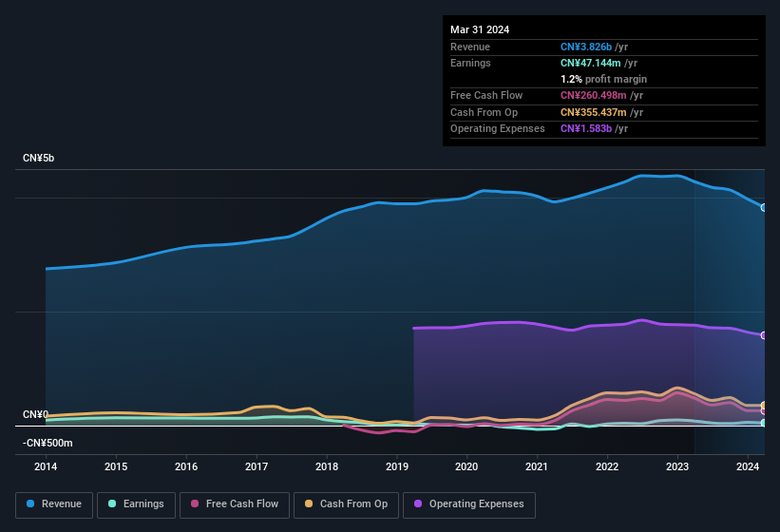780x532 pixels.
Task: Click the 2021 x-axis label
Action: tap(537, 466)
